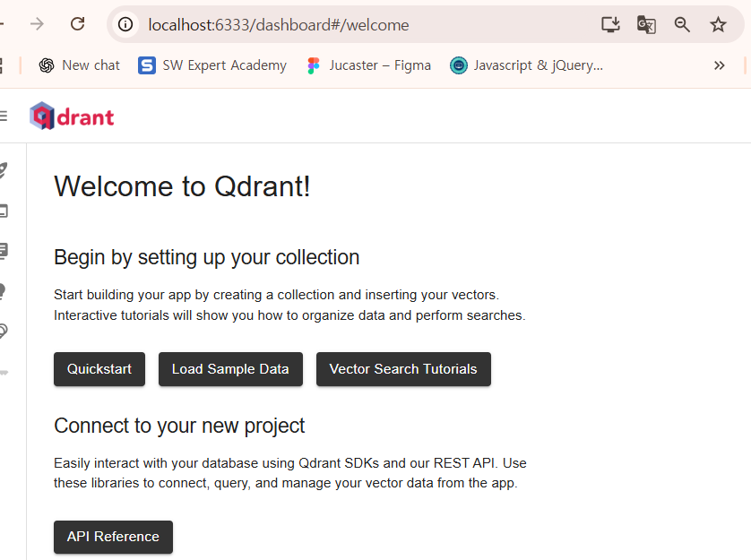Open the Datasets icon in sidebar
The width and height of the screenshot is (751, 560).
[x=3, y=332]
